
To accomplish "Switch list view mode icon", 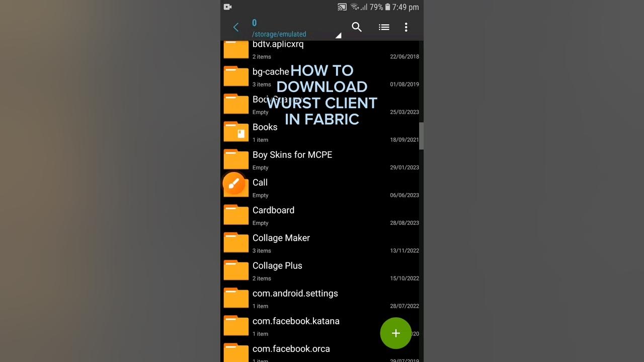I will (x=384, y=27).
